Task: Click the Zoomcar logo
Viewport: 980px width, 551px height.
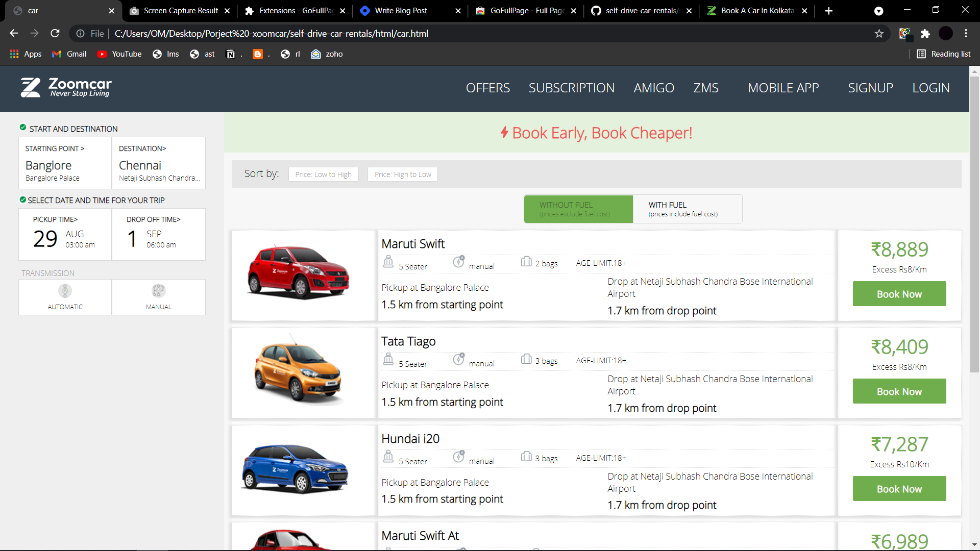Action: point(66,87)
